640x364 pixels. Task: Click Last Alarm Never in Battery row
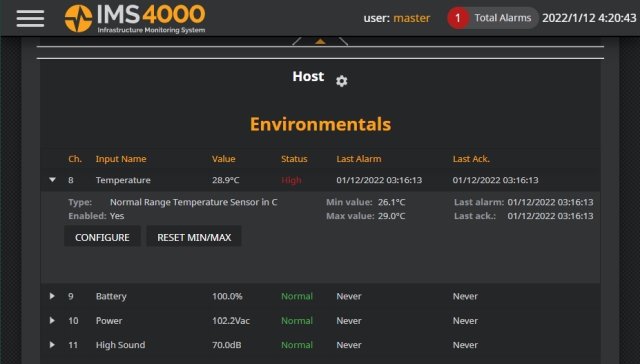click(x=349, y=296)
